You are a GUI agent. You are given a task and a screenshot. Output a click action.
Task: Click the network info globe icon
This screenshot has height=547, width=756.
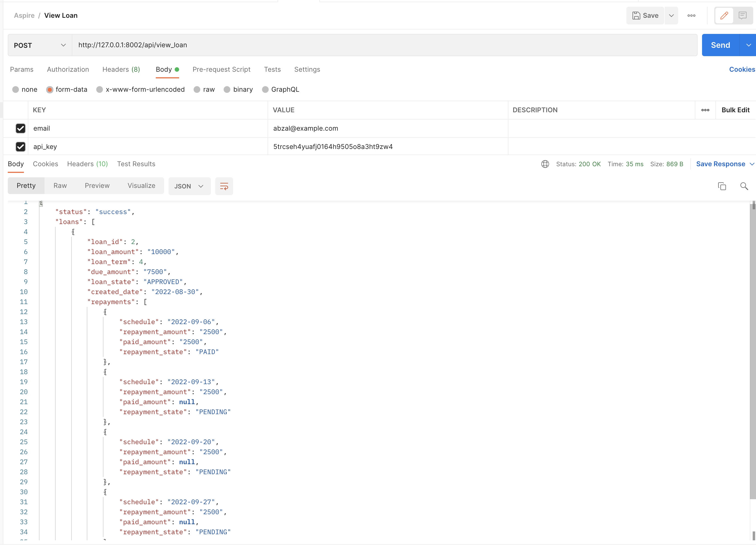(545, 164)
